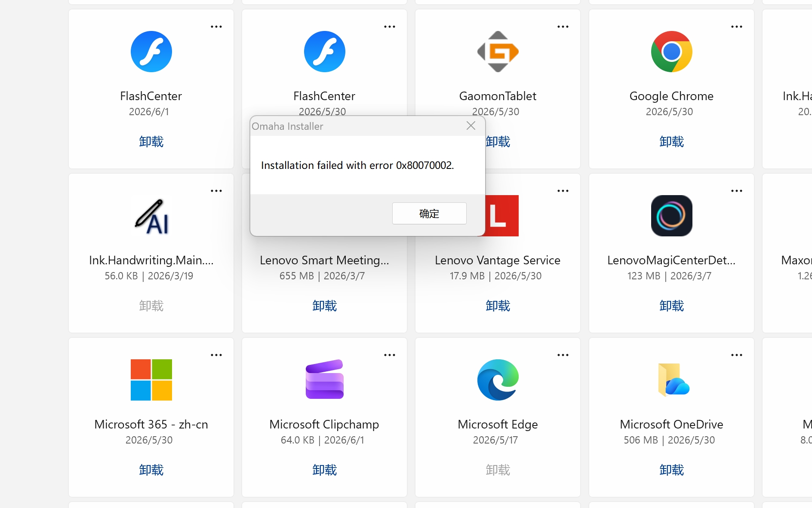Select the Microsoft OneDrive folder cloud icon

[x=673, y=380]
